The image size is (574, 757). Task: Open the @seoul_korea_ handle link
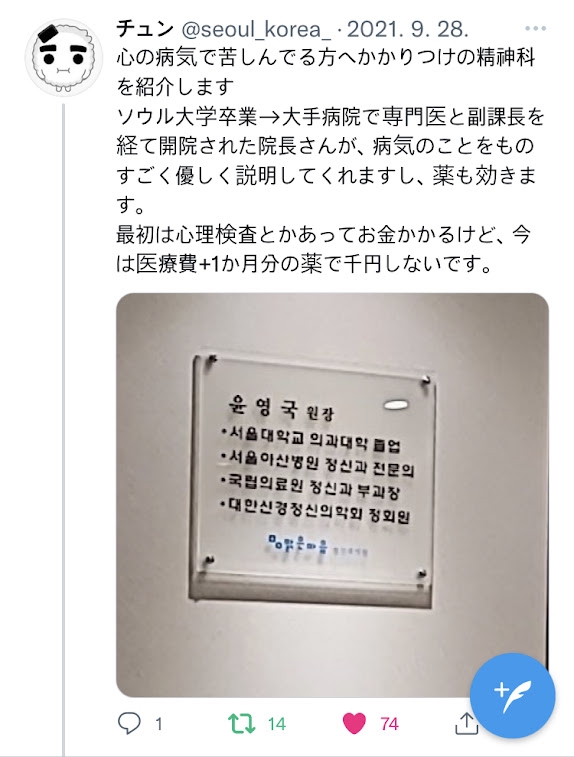(256, 30)
